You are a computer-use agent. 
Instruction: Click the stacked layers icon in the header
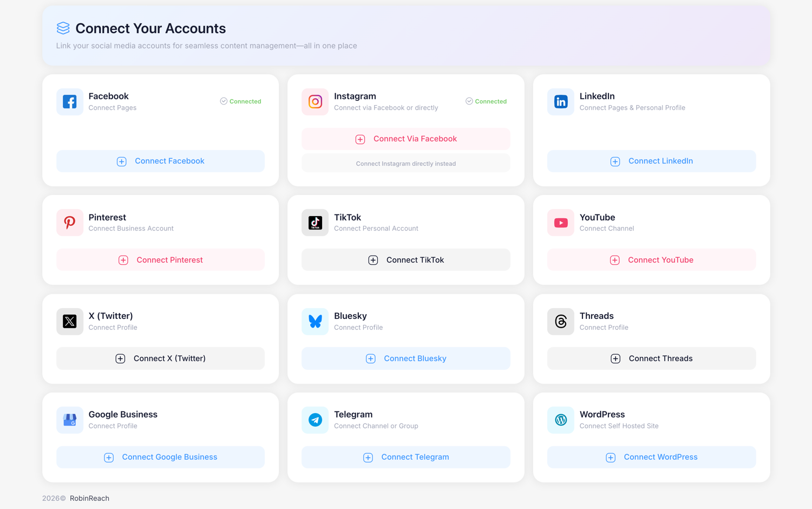(x=63, y=28)
